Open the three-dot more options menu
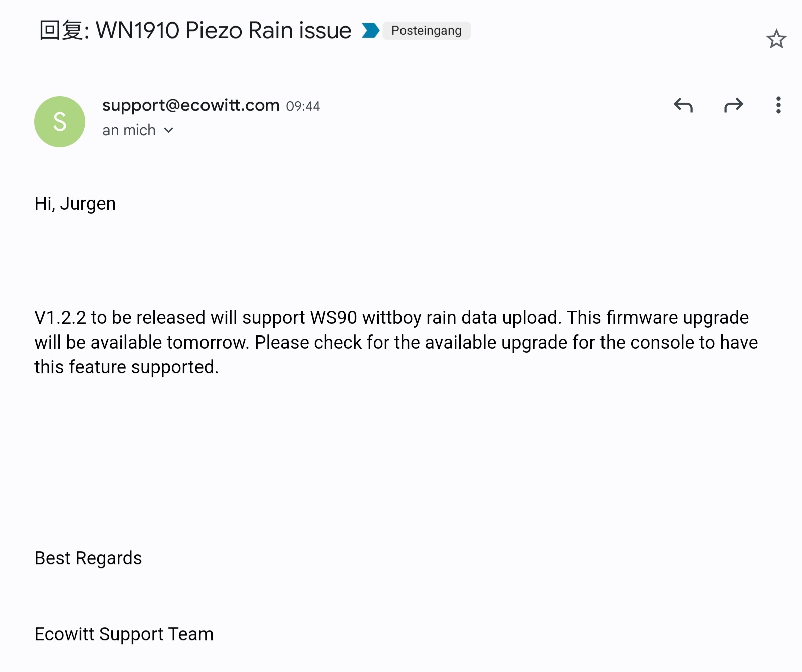Screen dimensions: 802x672 click(x=778, y=105)
